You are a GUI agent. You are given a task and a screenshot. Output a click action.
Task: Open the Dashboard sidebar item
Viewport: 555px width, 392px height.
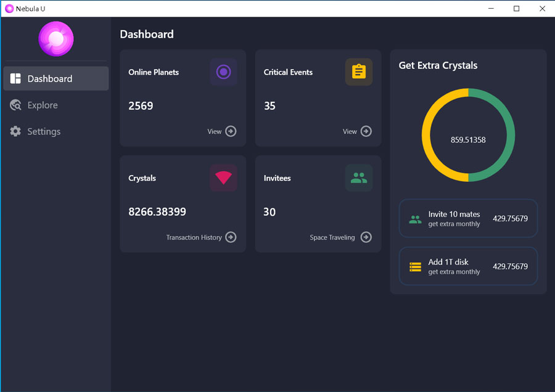tap(55, 79)
